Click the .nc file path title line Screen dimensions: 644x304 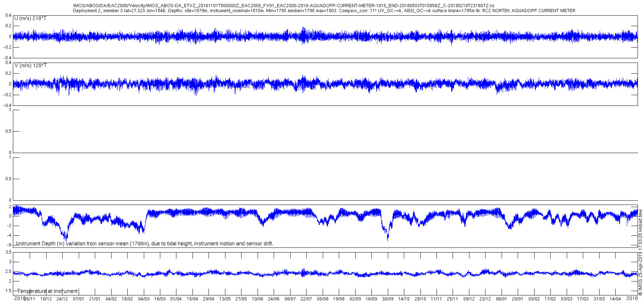[284, 6]
